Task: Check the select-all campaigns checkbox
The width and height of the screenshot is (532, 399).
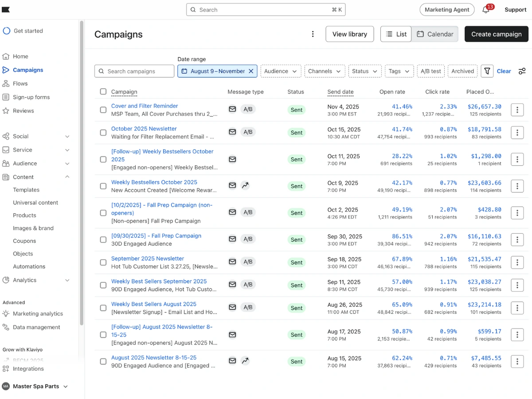Action: click(103, 92)
